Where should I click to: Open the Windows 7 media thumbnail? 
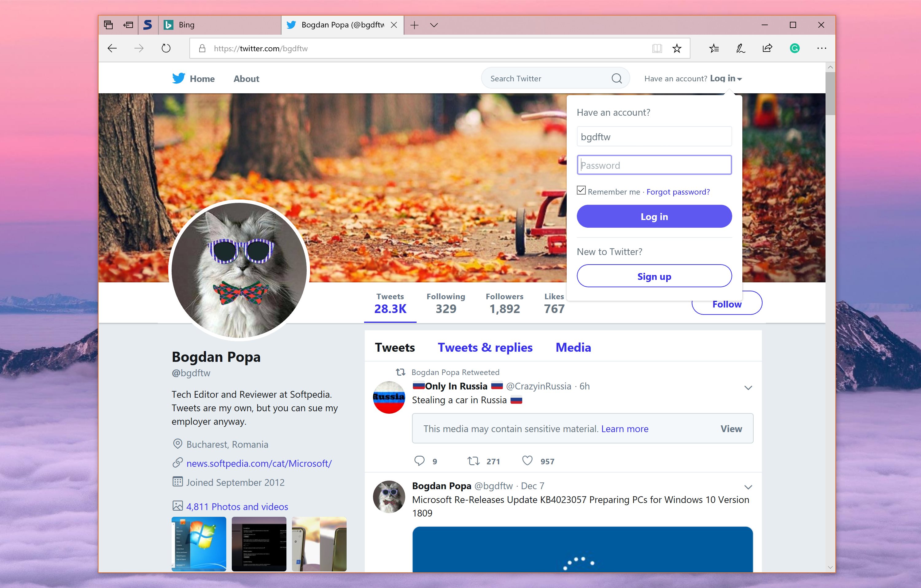[x=199, y=544]
